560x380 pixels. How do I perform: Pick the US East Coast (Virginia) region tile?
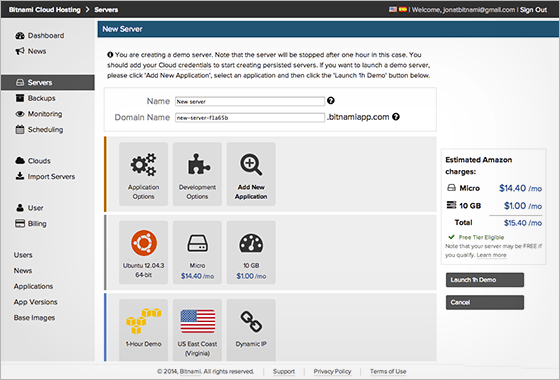tap(197, 330)
